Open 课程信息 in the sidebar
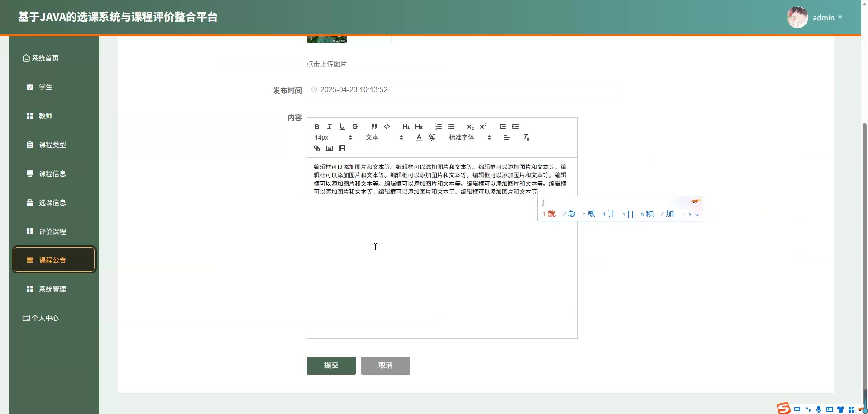Image resolution: width=868 pixels, height=414 pixels. coord(52,174)
